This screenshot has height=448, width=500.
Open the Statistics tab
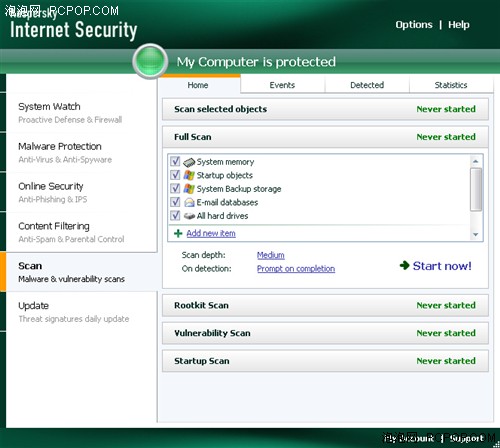point(451,85)
